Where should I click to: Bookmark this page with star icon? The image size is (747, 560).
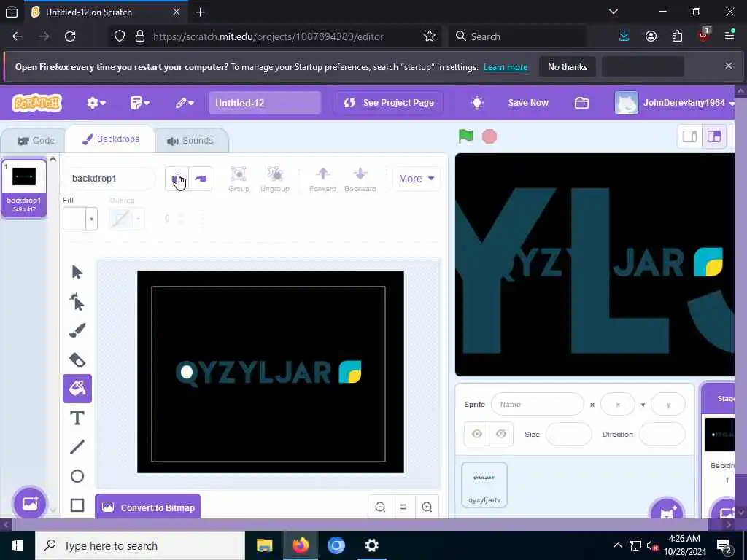[429, 36]
